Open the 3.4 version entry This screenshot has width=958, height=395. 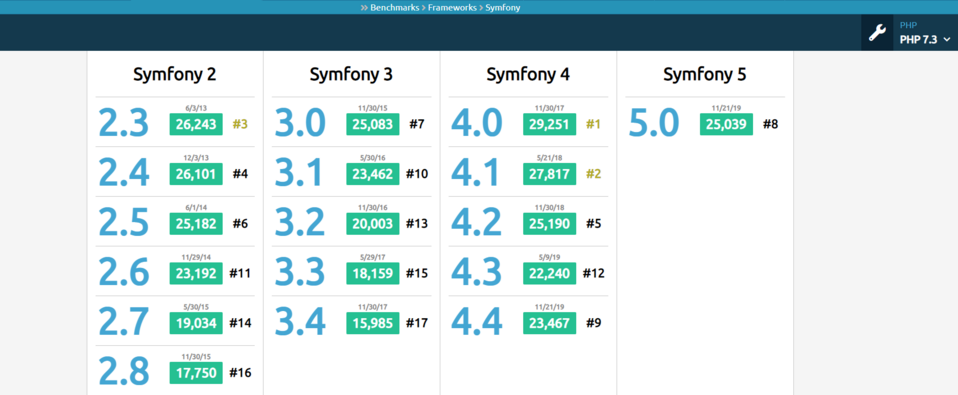[x=300, y=322]
